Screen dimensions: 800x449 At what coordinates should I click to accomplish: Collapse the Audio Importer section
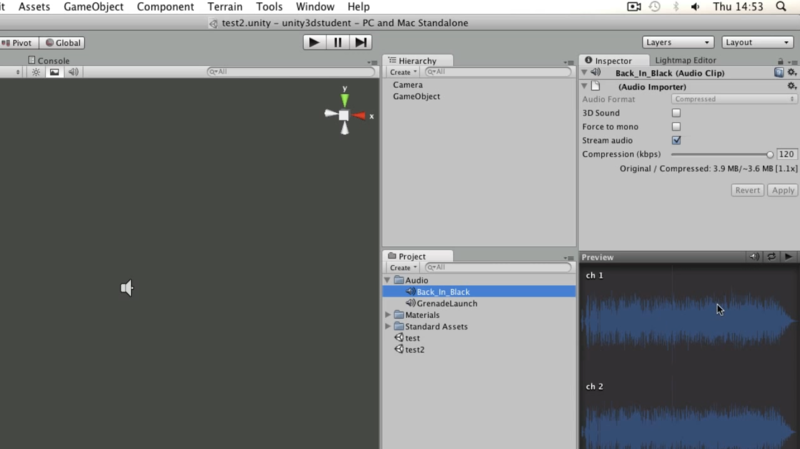click(x=584, y=86)
